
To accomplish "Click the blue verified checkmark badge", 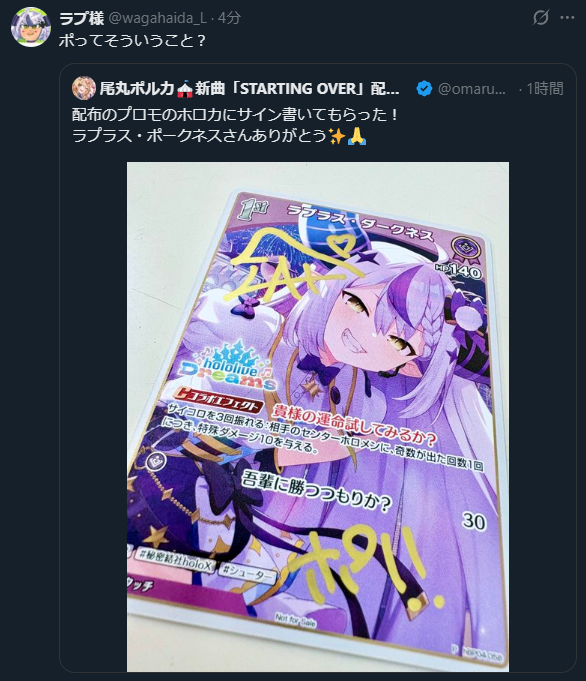I will pos(424,89).
